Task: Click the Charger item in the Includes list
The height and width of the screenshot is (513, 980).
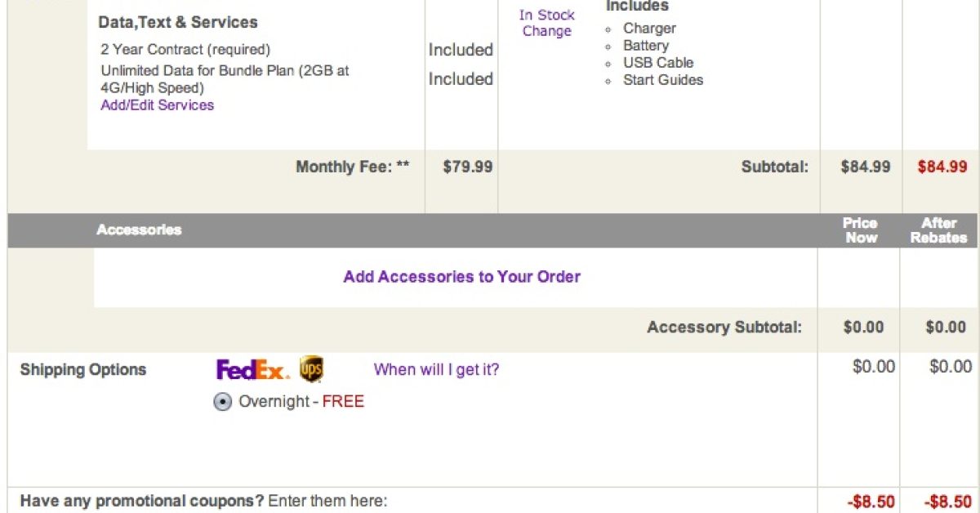Action: point(649,29)
